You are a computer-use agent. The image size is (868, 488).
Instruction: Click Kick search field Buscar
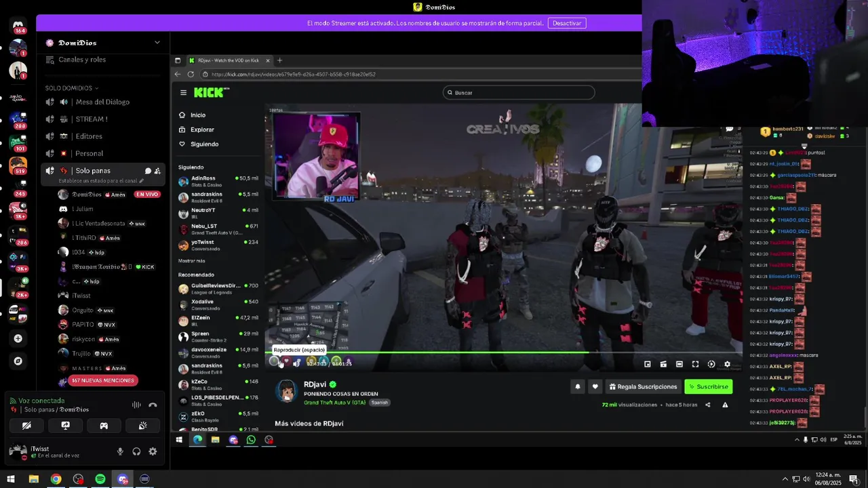pos(519,92)
